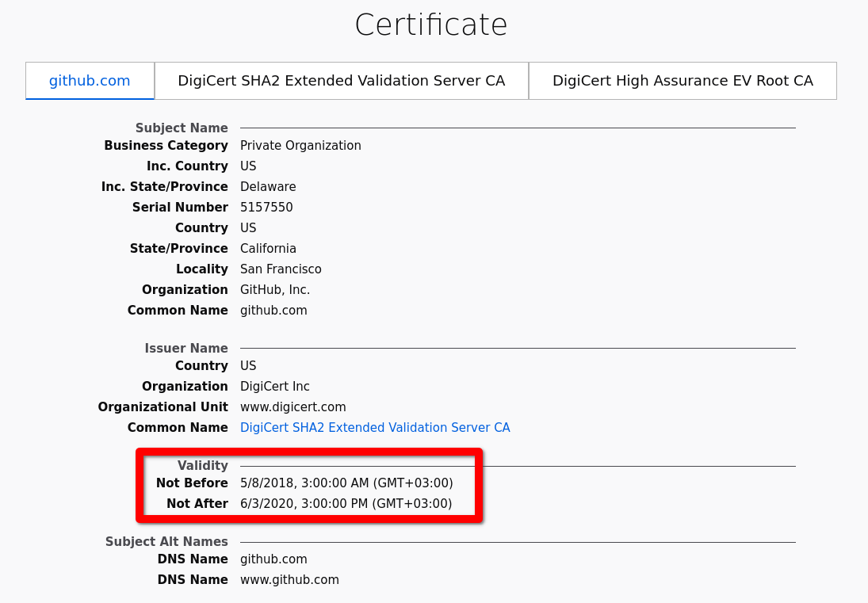Click the Not Before date 5/8/2018
This screenshot has height=603, width=868.
point(346,483)
